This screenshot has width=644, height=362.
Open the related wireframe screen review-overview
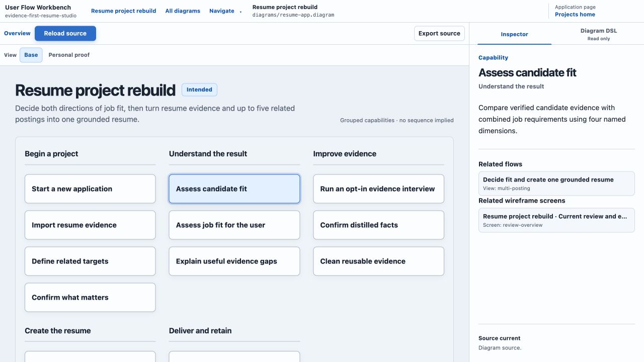pyautogui.click(x=556, y=220)
